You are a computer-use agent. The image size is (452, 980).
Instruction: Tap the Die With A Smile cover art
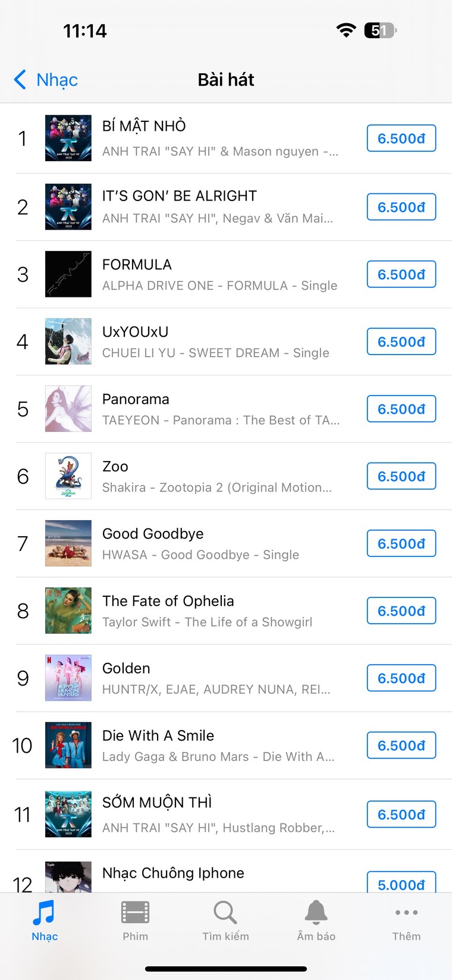point(68,745)
